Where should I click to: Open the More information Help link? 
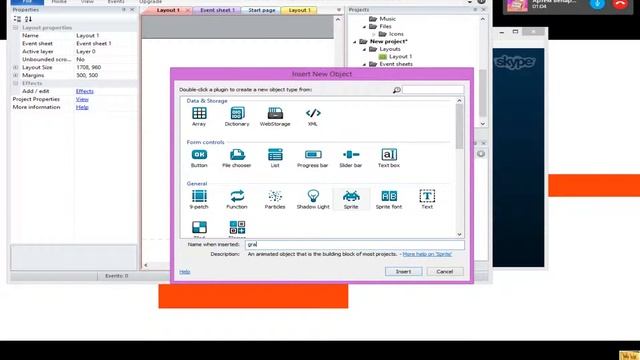pyautogui.click(x=82, y=107)
